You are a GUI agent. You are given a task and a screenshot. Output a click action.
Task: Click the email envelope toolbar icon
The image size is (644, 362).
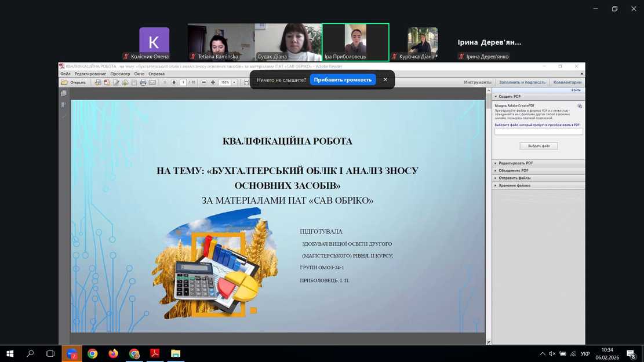point(152,83)
